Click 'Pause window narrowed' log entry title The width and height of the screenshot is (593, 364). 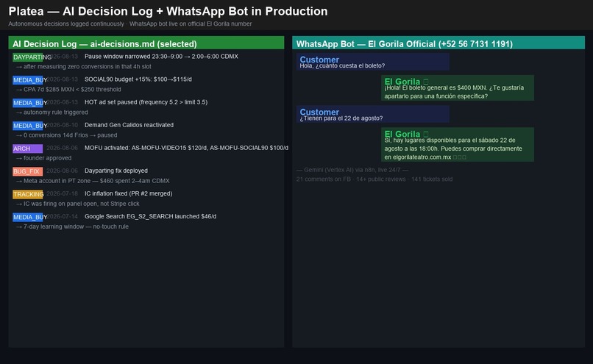(161, 57)
